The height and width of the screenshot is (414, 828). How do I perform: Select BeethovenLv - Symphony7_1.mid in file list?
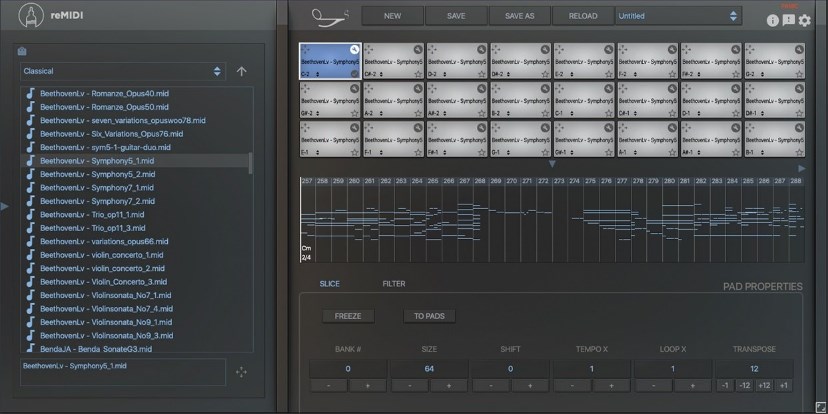click(x=96, y=187)
